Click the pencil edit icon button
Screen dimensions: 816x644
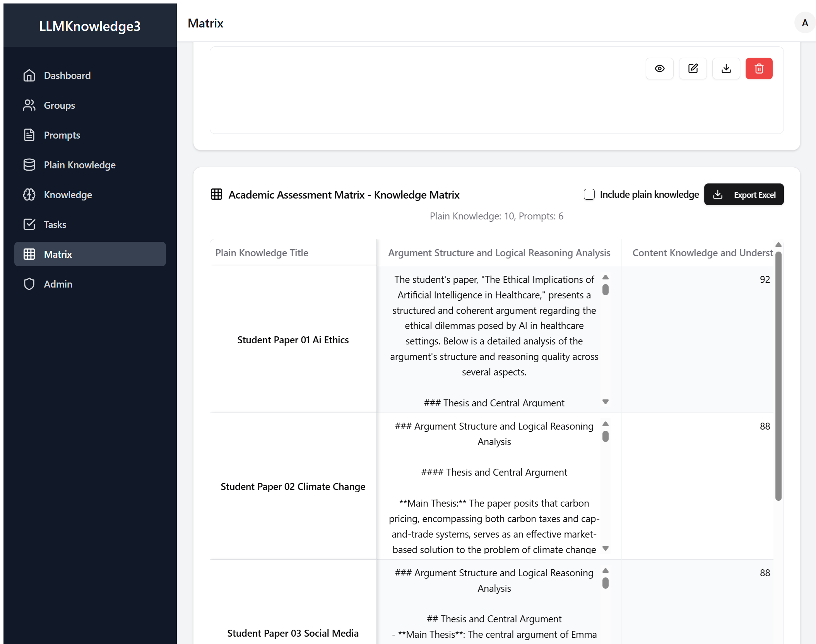pos(693,69)
